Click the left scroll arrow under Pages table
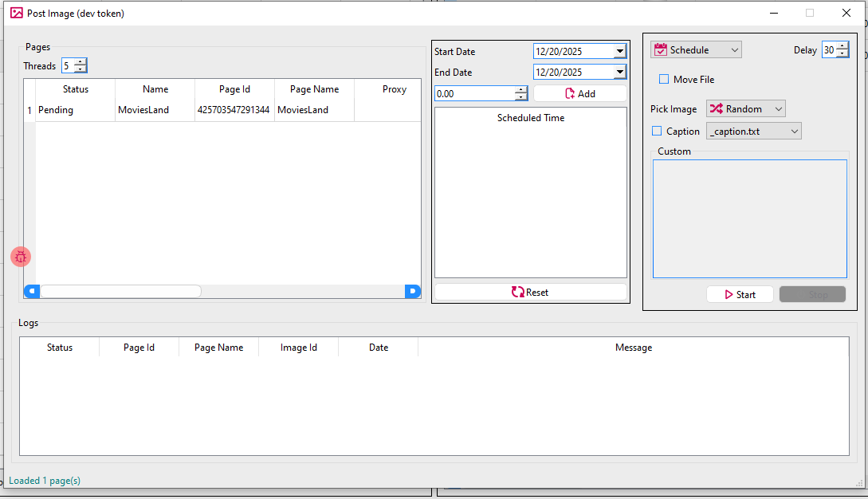Screen dimensions: 868x499 point(32,292)
